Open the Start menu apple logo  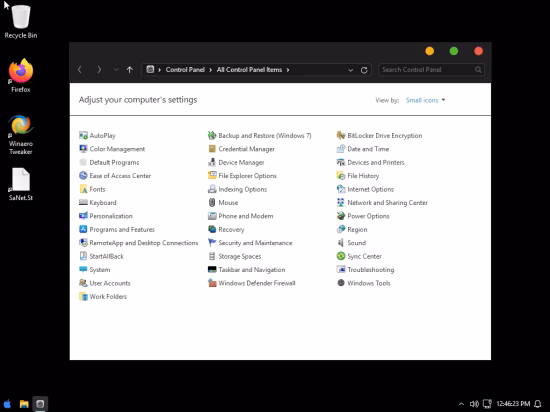tap(7, 404)
